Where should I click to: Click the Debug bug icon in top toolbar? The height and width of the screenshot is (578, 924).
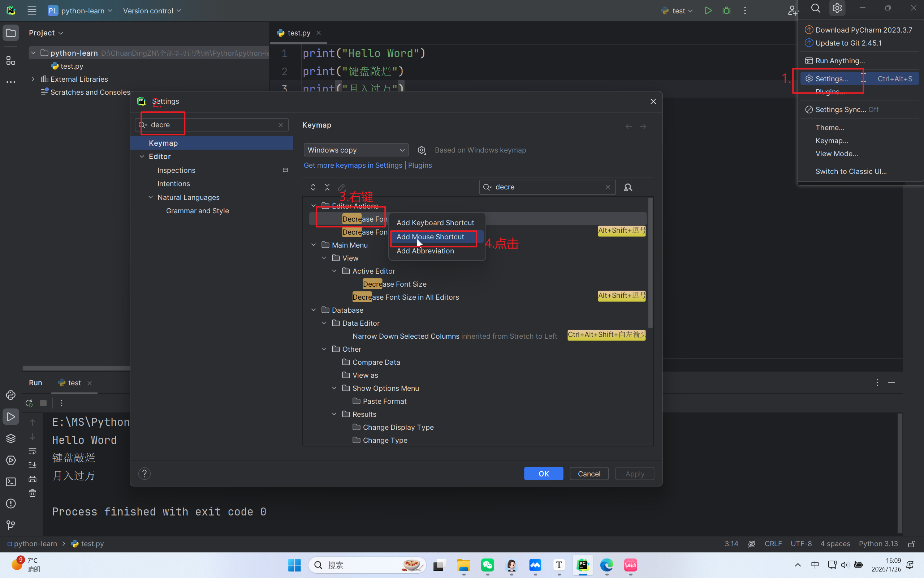(726, 11)
